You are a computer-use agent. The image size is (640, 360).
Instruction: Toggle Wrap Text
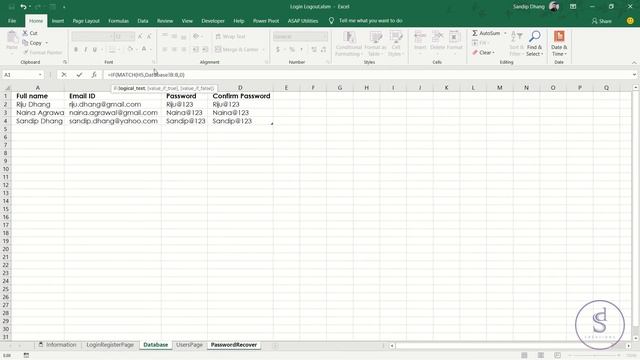click(x=230, y=36)
